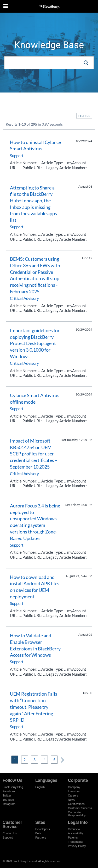Open Contact Us under Customer Service
Image resolution: width=98 pixels, height=868 pixels.
tap(10, 833)
